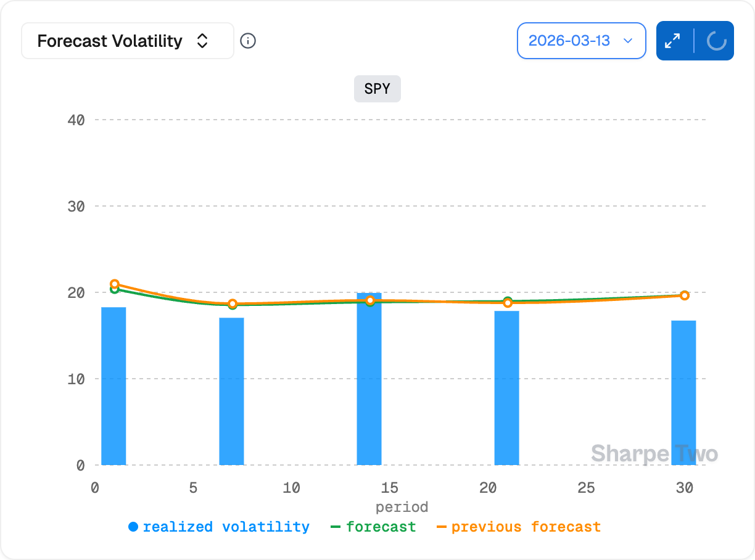Click the orange marker at period 7
Image resolution: width=755 pixels, height=560 pixels.
pos(233,303)
